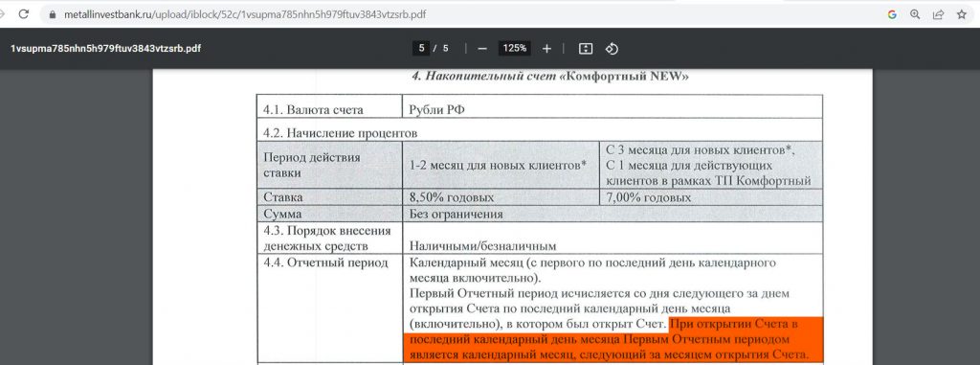Rotate the PDF document counterclockwise

coord(612,48)
